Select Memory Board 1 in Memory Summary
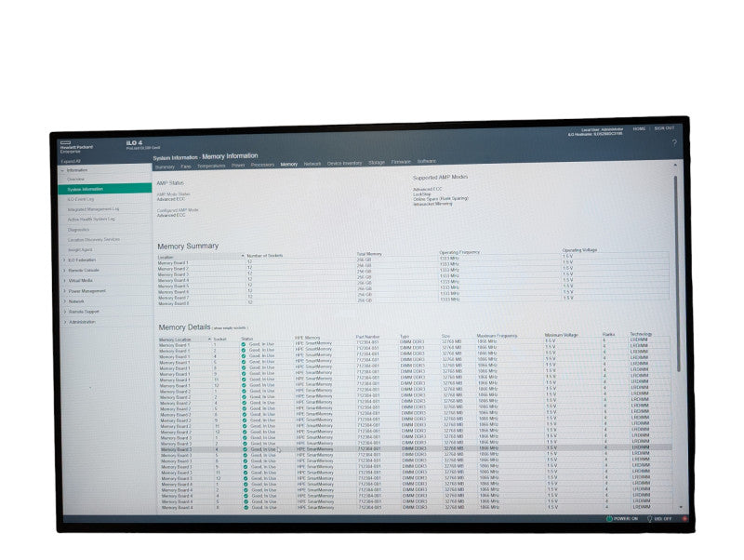The image size is (744, 560). (x=173, y=263)
